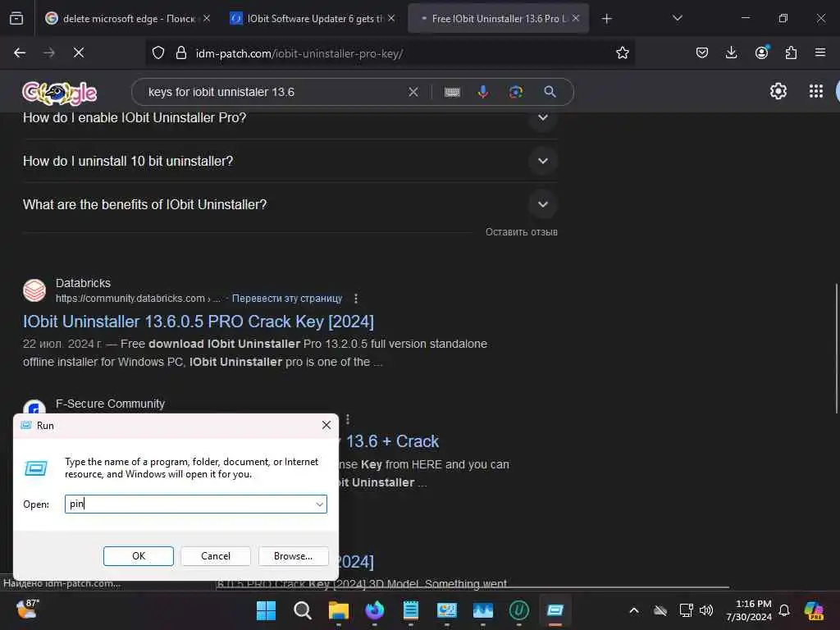
Task: Open Google on-screen keyboard input tool
Action: (x=452, y=92)
